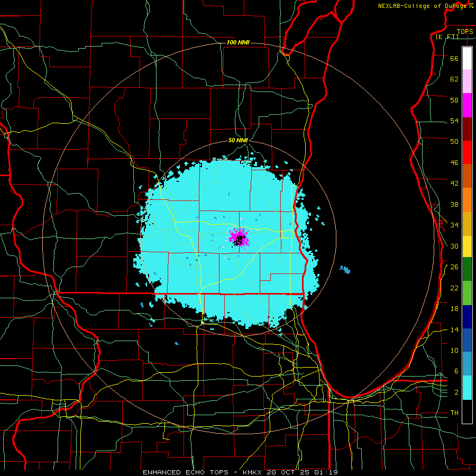The image size is (476, 476).
Task: Click the dark orange 42-46 legend swatch
Action: tap(467, 176)
